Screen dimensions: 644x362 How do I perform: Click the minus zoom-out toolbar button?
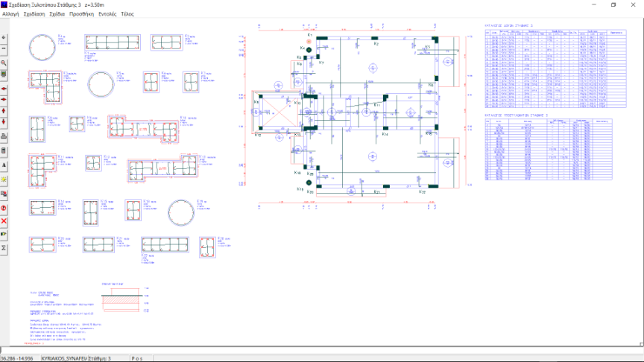point(4,48)
